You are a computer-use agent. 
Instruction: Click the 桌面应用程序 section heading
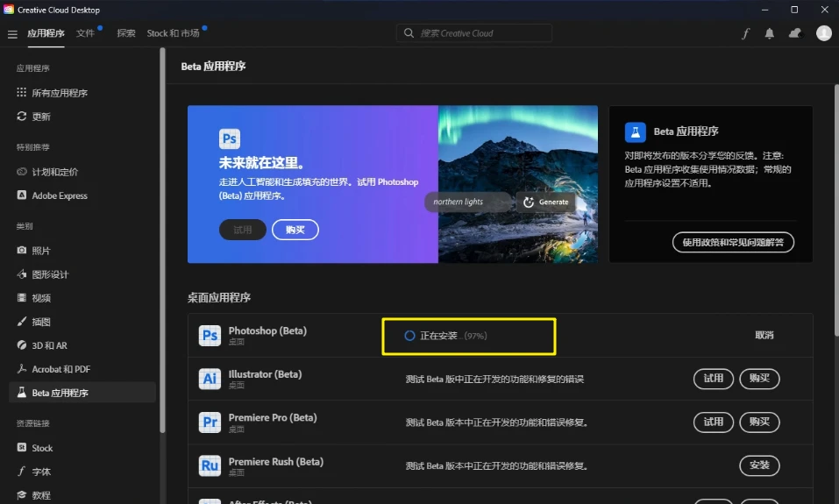[x=219, y=297]
